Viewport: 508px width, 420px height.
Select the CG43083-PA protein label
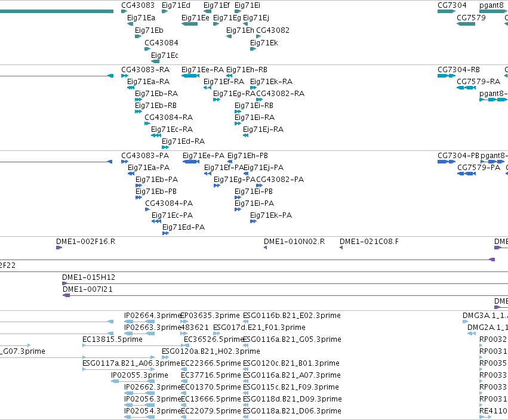pyautogui.click(x=145, y=156)
